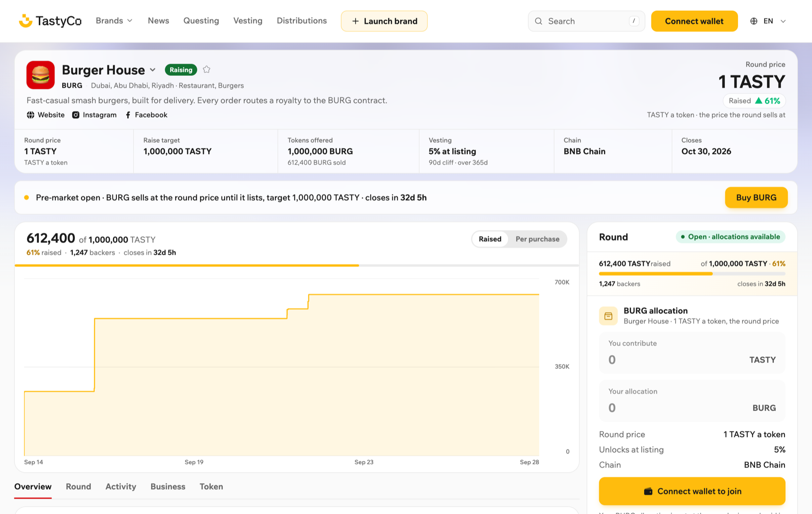The width and height of the screenshot is (812, 514).
Task: Switch to the Business tab
Action: [x=168, y=486]
